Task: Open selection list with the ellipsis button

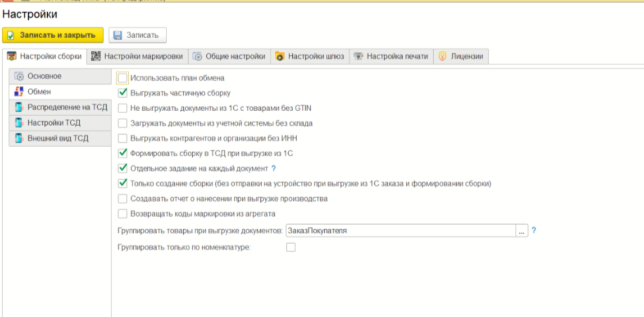Action: coord(521,231)
